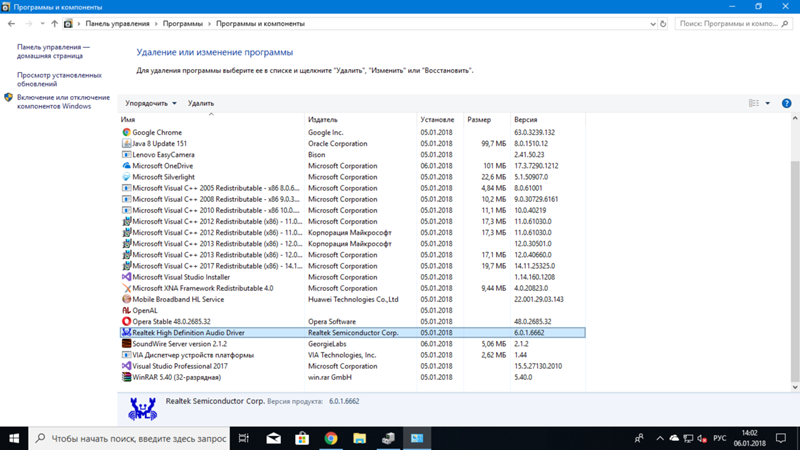Screen dimensions: 800x450
Task: Click the Microsoft XNA Framework icon
Action: tap(126, 288)
